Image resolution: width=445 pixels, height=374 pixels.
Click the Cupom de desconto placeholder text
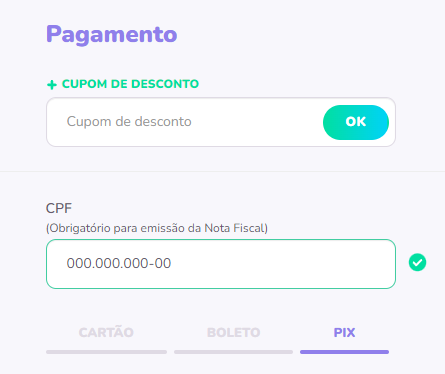coord(129,122)
